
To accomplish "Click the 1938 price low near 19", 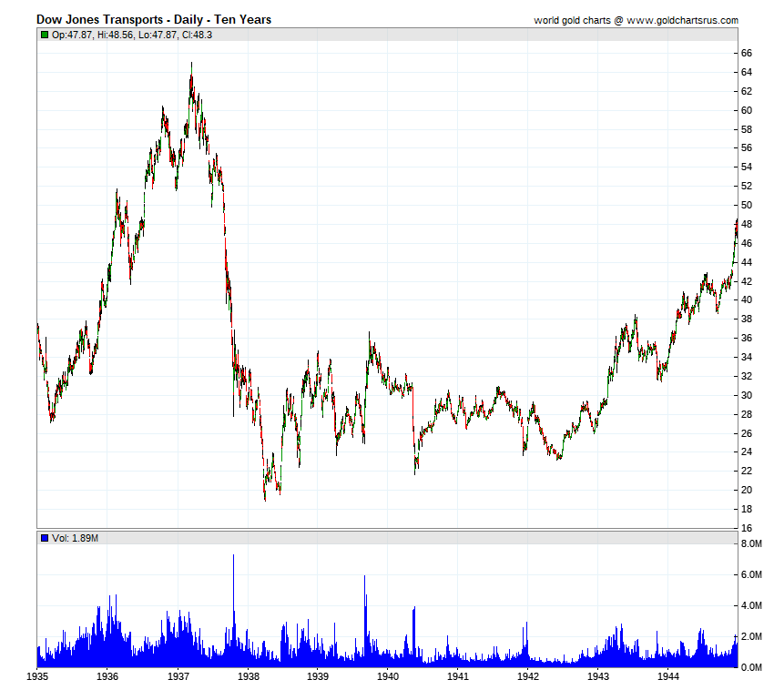I will 265,499.
